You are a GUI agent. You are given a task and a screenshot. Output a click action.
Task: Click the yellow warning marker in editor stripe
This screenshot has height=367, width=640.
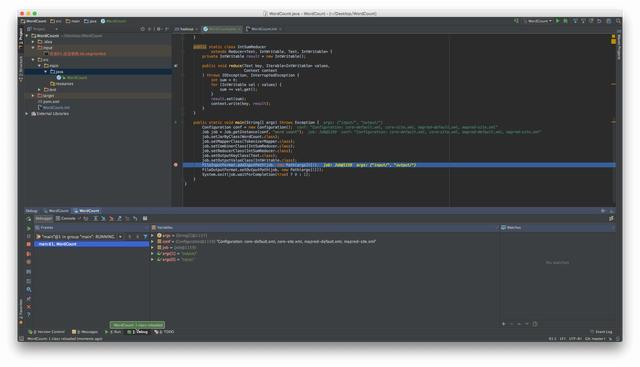pyautogui.click(x=613, y=41)
